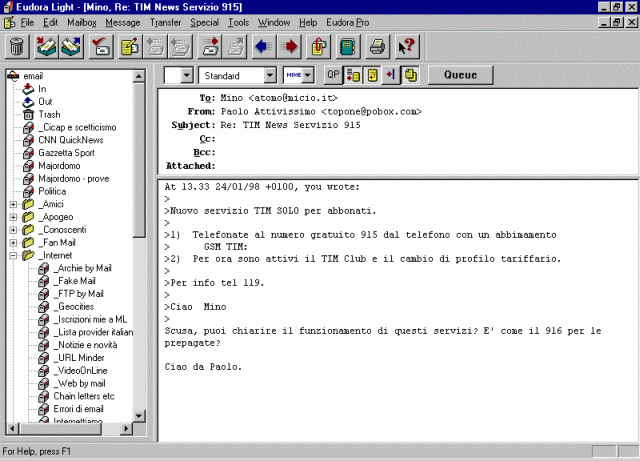Open the Eudora Pro menu
Screen dimensions: 640x461
[347, 22]
